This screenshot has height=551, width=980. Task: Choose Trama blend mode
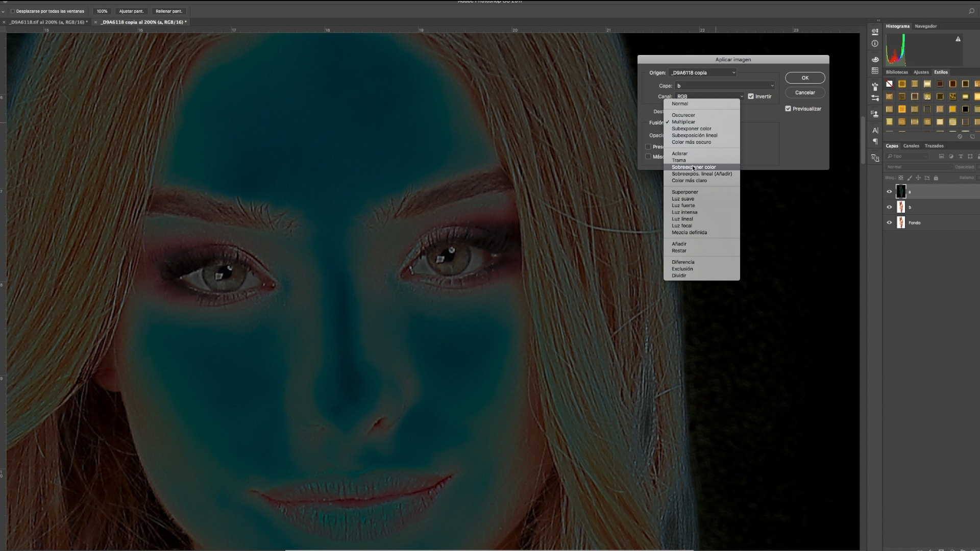[x=702, y=160]
